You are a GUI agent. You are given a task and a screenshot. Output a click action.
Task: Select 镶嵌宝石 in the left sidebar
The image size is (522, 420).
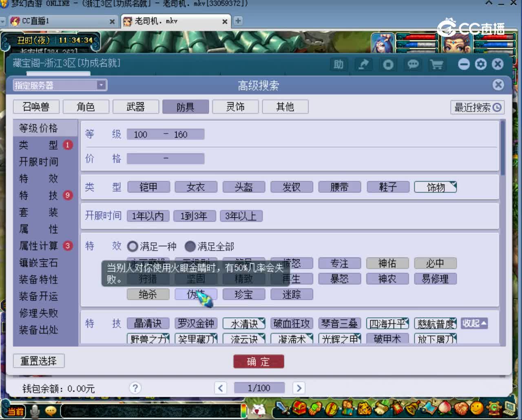pos(38,263)
